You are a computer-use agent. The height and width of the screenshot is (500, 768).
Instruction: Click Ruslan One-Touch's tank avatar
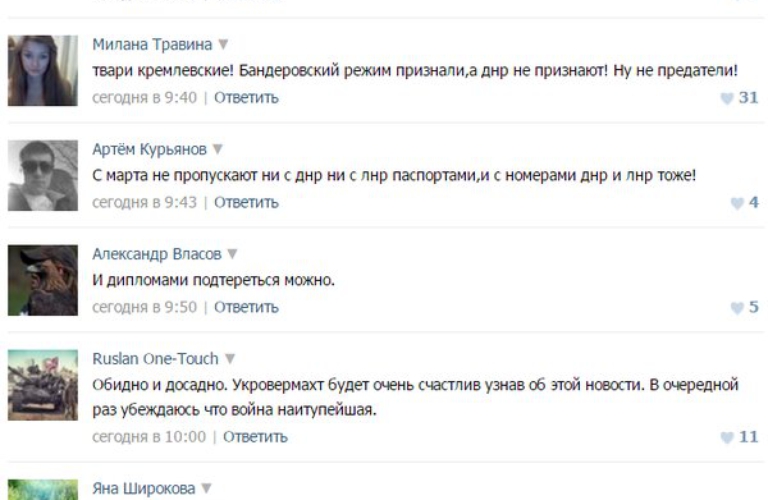click(43, 385)
